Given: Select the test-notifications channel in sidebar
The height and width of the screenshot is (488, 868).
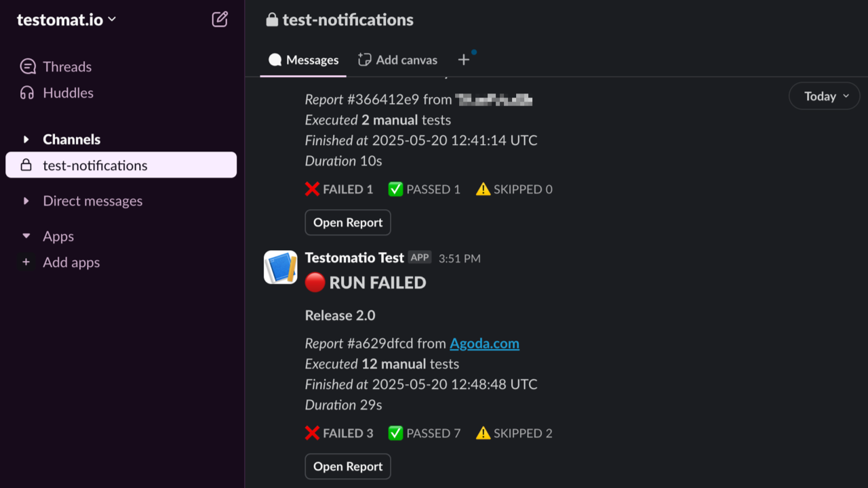Looking at the screenshot, I should tap(95, 165).
